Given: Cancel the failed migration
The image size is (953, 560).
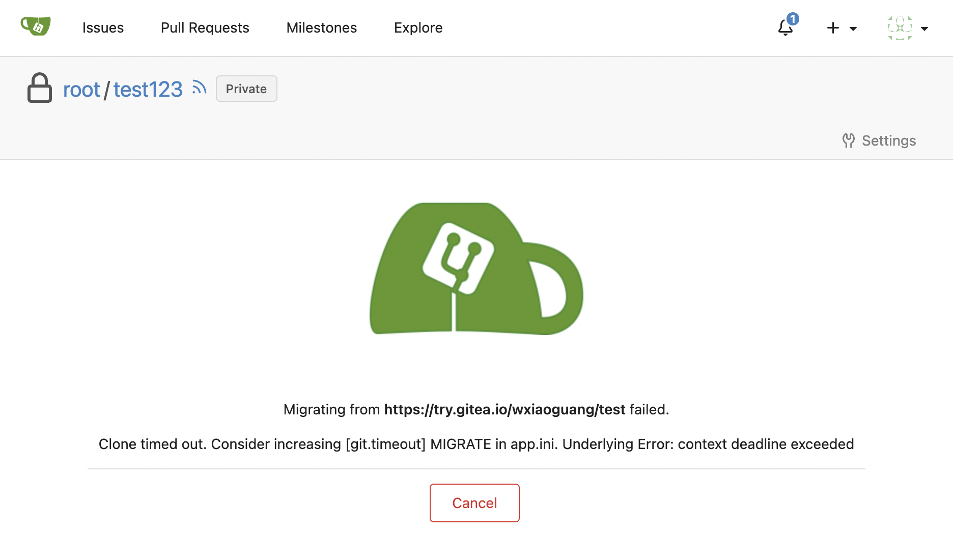Looking at the screenshot, I should (x=474, y=503).
